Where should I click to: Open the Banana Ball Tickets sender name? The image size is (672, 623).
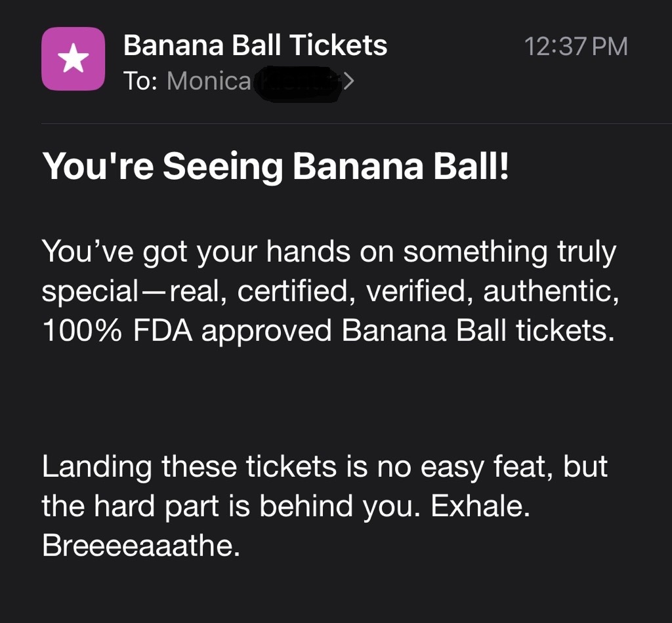click(x=255, y=46)
